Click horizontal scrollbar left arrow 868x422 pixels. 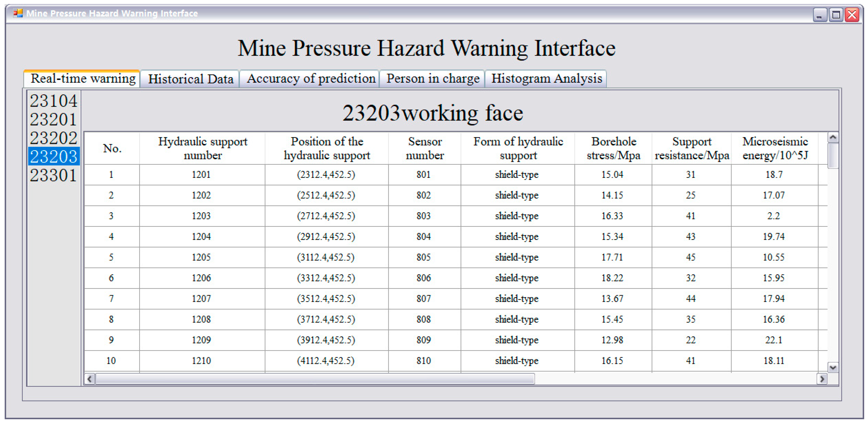[89, 379]
